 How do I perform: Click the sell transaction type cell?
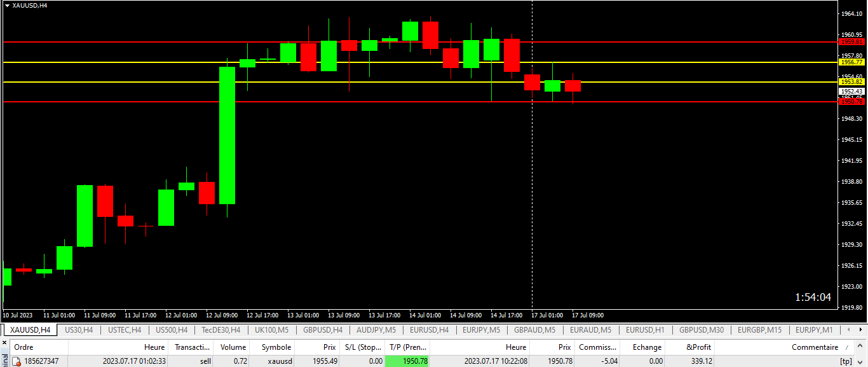click(204, 361)
